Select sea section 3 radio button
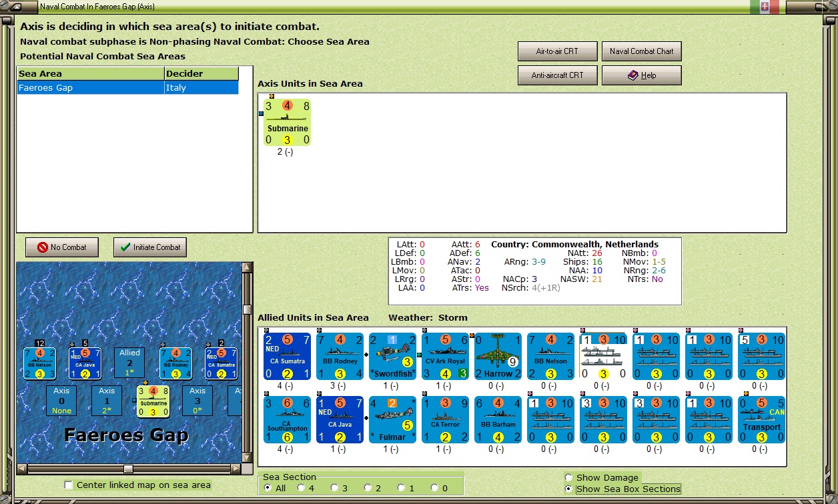 [x=335, y=488]
